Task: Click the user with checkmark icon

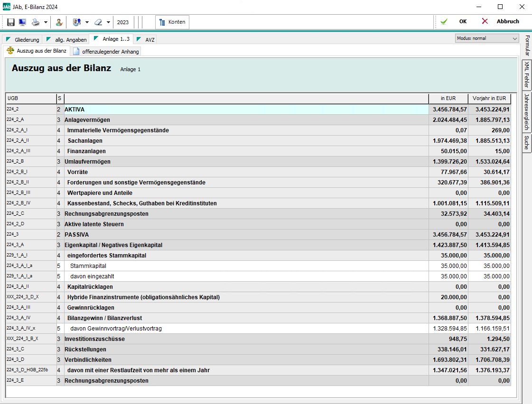Action: 59,22
